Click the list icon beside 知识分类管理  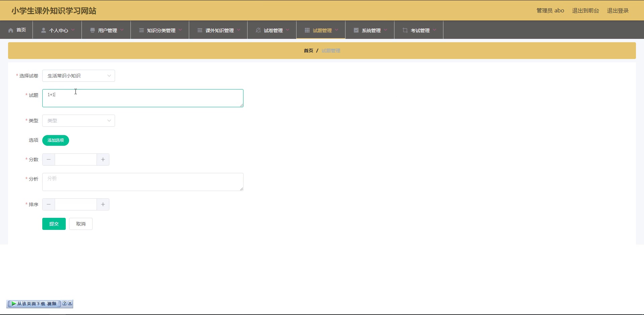(142, 30)
